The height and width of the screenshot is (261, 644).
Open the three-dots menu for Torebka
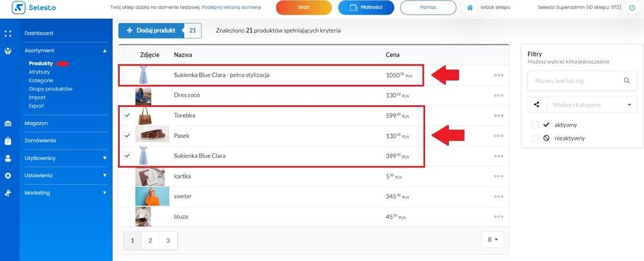point(498,115)
